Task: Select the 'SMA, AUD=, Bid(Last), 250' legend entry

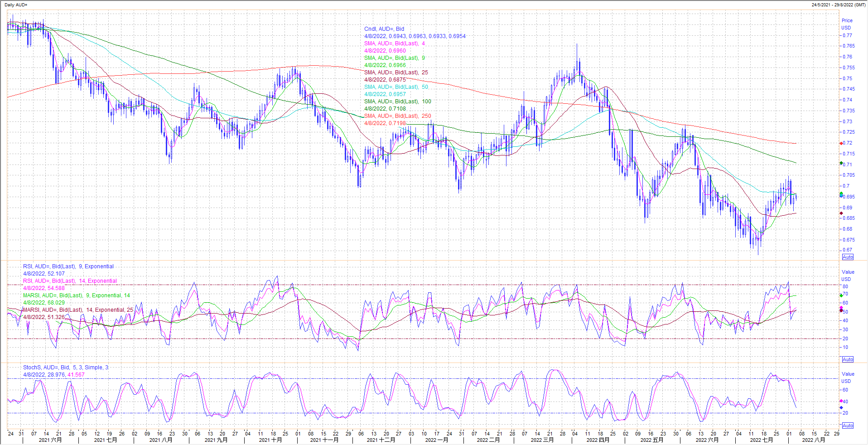Action: 398,116
